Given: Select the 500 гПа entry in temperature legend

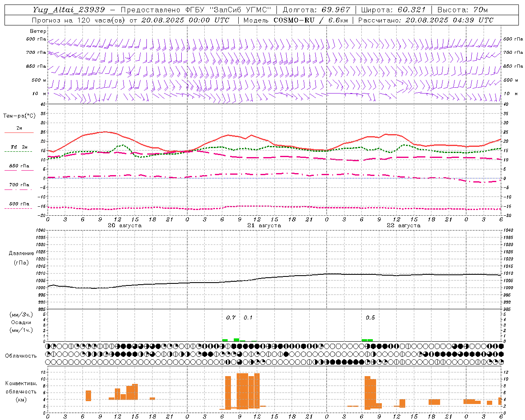Looking at the screenshot, I should click(x=19, y=204).
